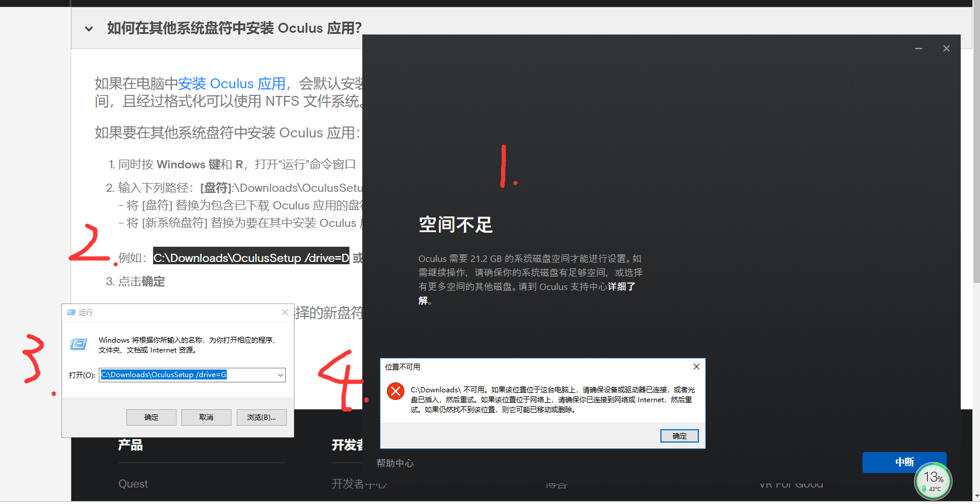980x504 pixels.
Task: Open the 详细了解 link in Oculus installer
Action: [622, 286]
